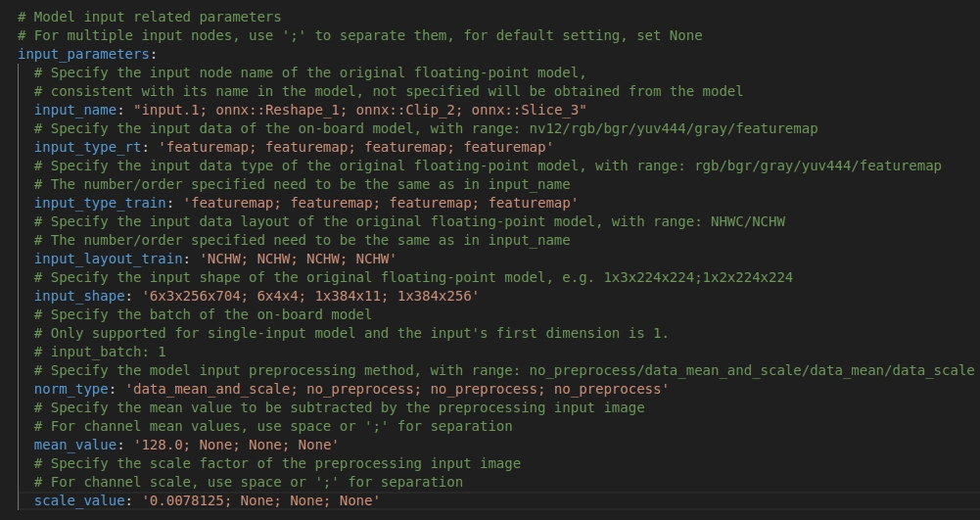The image size is (980, 520).
Task: Click the 'Specify the batch of the on-board model' comment
Action: click(x=203, y=314)
